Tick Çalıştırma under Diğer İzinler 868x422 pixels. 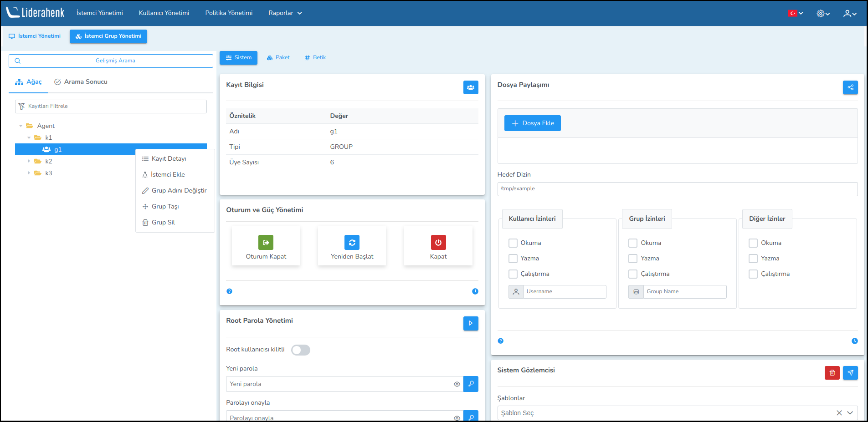point(753,274)
